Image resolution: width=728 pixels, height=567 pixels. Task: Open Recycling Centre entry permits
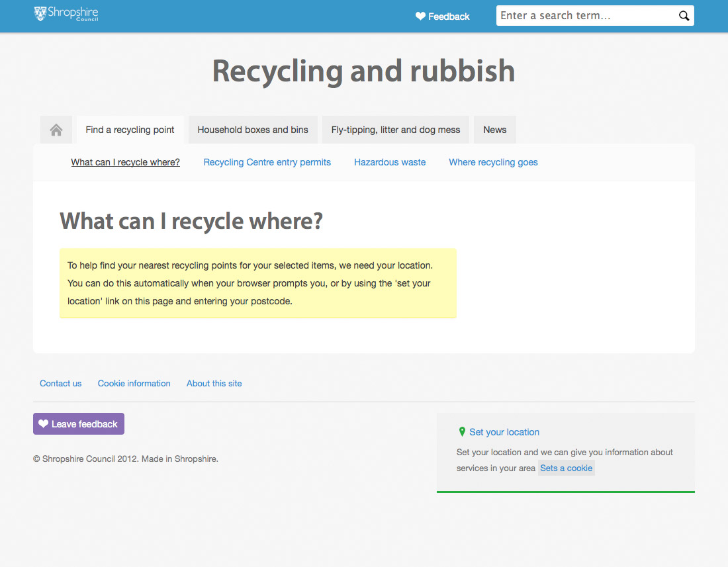[267, 162]
